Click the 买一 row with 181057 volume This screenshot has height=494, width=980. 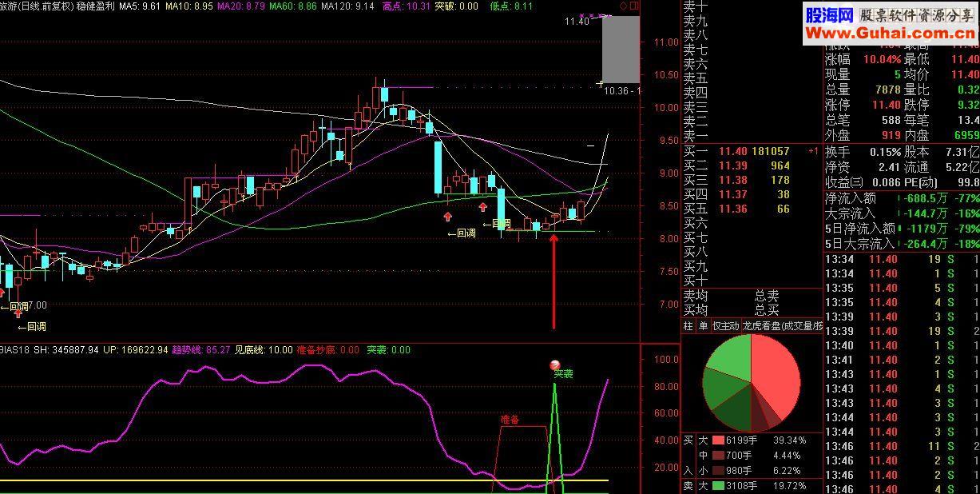tap(752, 151)
